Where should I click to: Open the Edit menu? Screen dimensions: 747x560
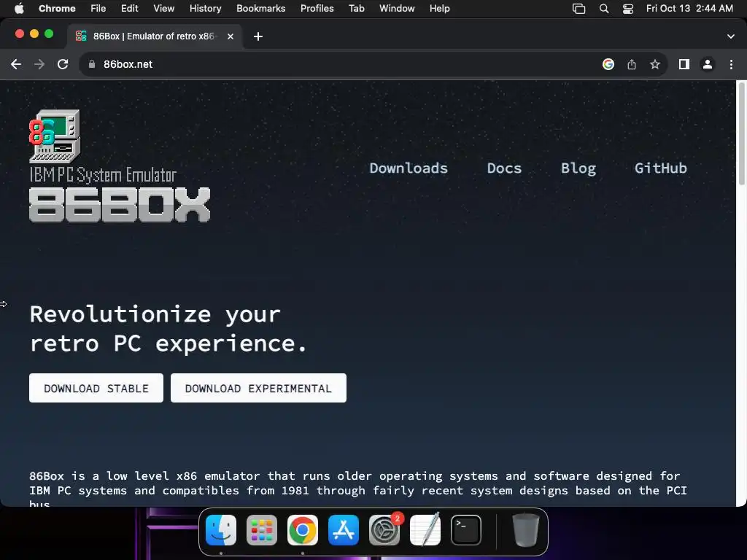[x=130, y=9]
